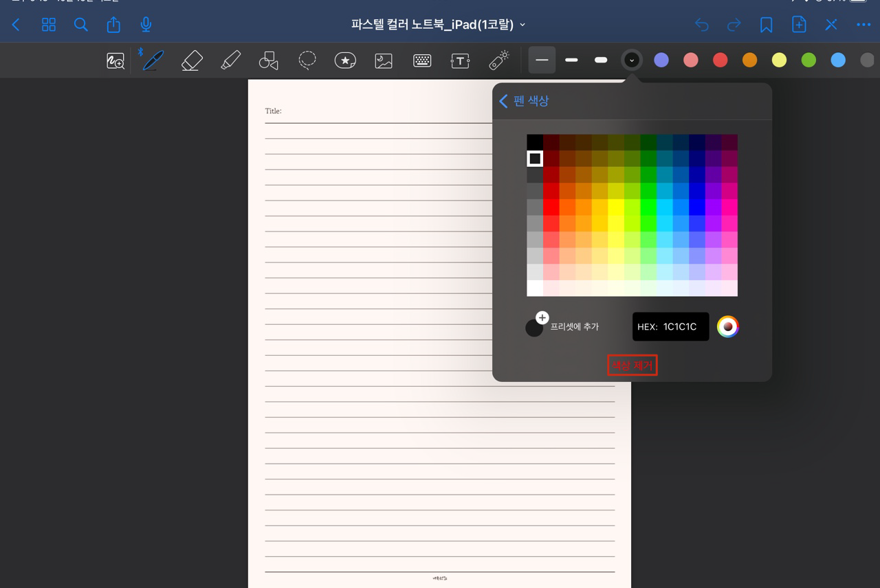The height and width of the screenshot is (588, 880).
Task: Select the Eraser tool
Action: 191,60
